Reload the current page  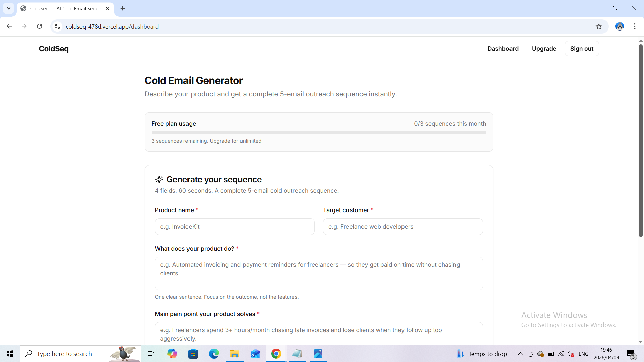pos(39,26)
